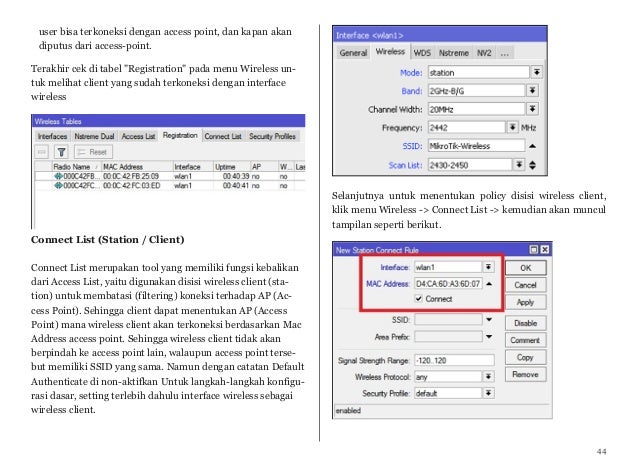Viewport: 638px width, 467px height.
Task: Open the Interfaces tab in Wireless Tables
Action: (52, 136)
